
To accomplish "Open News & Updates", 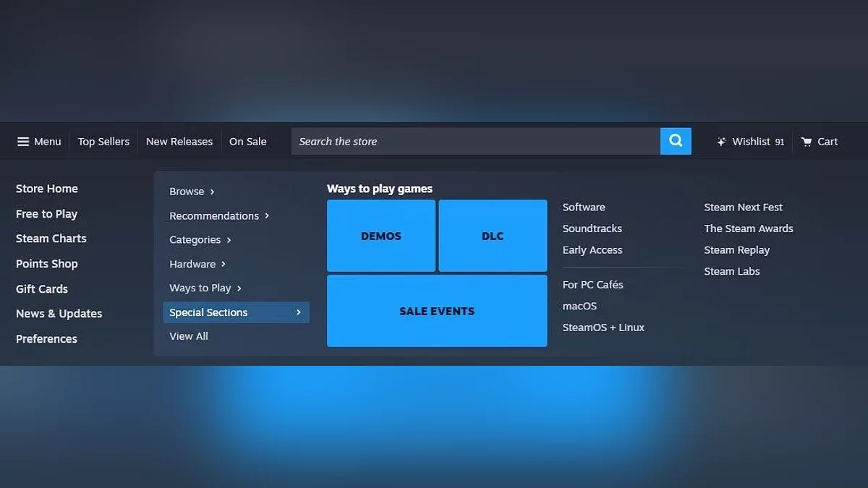I will (59, 314).
